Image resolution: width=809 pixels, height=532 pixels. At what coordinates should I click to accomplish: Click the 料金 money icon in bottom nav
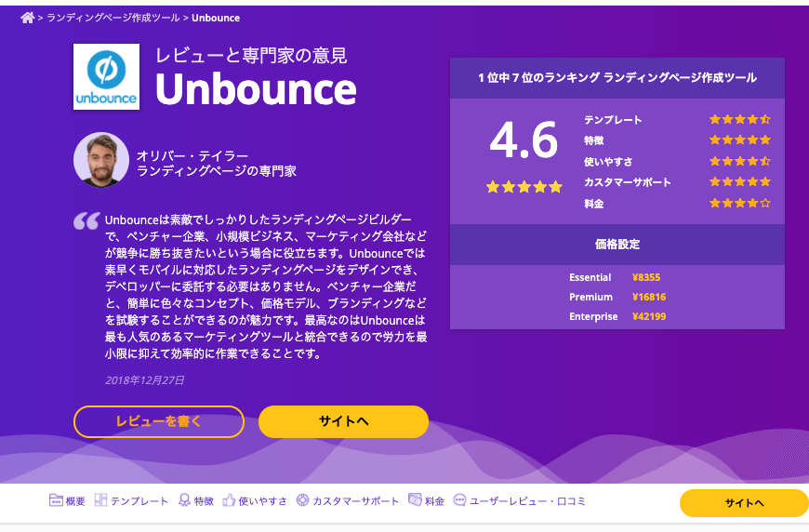point(415,499)
